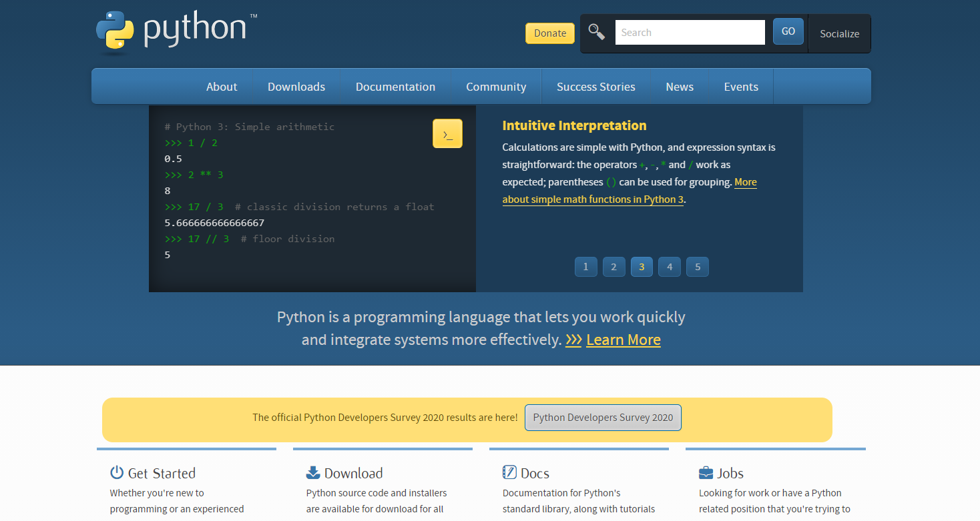
Task: Click the 'Python is a programming language' tagline
Action: (481, 328)
